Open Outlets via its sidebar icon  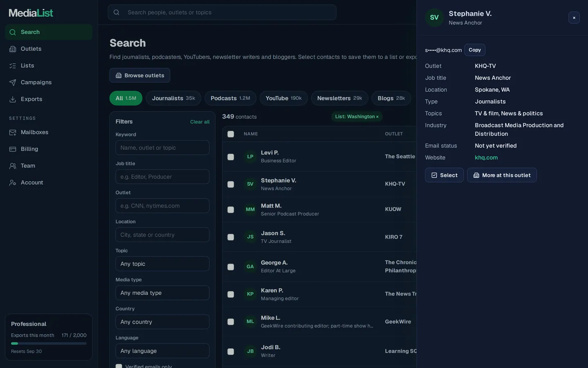(x=13, y=49)
